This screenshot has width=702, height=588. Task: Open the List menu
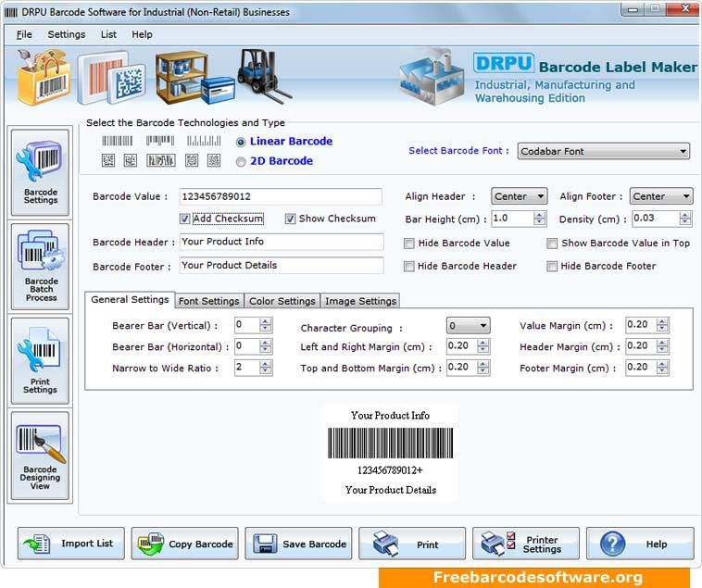coord(108,34)
